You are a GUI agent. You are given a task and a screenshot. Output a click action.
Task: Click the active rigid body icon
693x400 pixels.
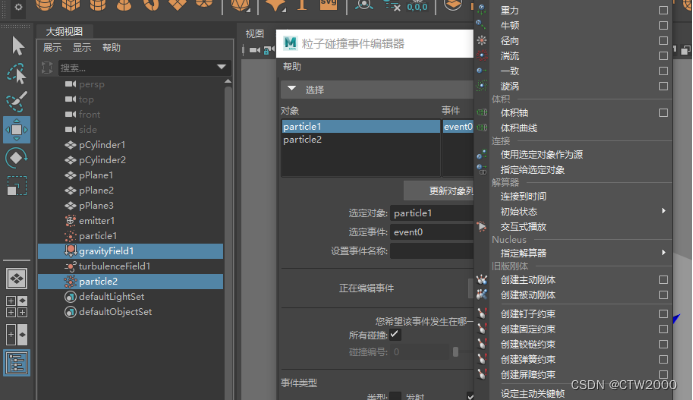tap(482, 279)
